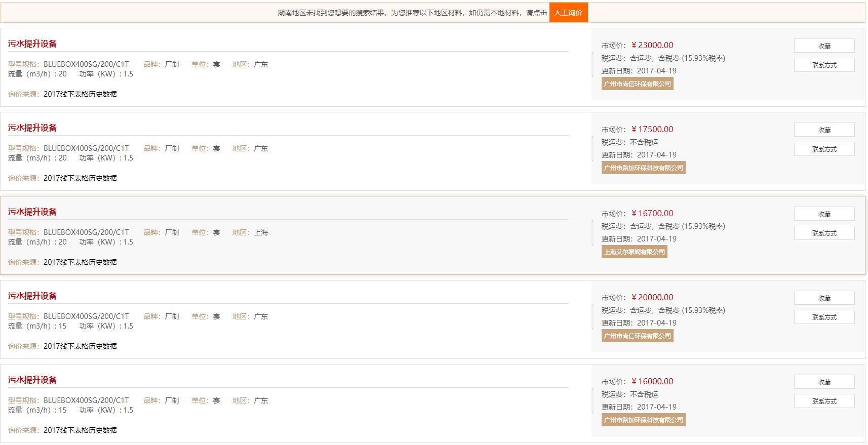Open 联系方式 for the ¥20000.00 listing
868x445 pixels.
point(824,317)
